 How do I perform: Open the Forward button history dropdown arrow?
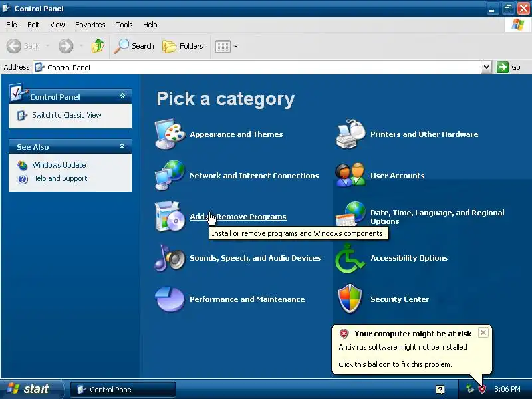tap(81, 46)
